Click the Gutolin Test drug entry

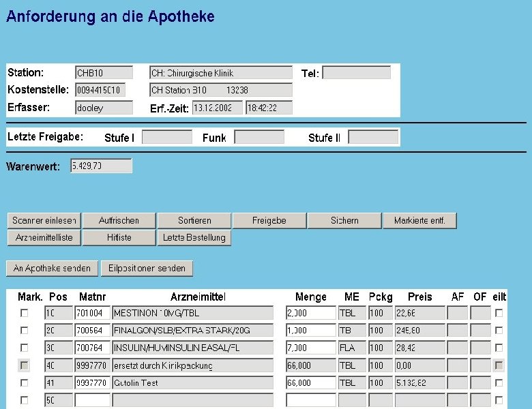click(193, 383)
